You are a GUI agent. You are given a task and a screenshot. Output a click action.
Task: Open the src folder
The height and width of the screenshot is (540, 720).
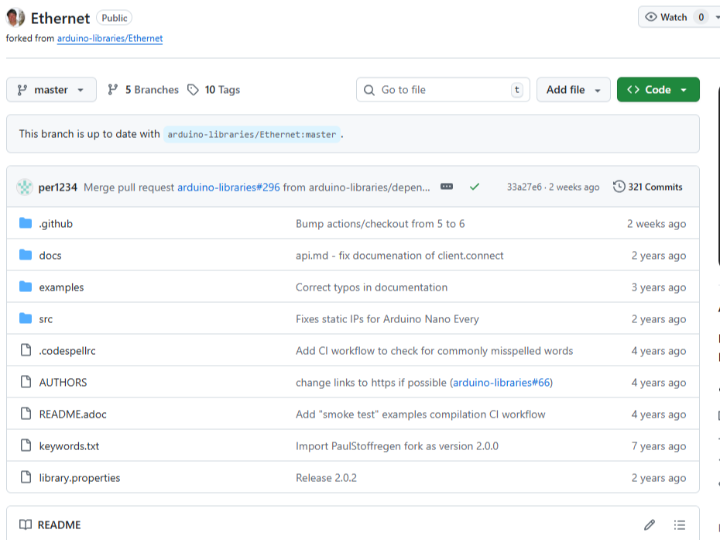pyautogui.click(x=46, y=319)
